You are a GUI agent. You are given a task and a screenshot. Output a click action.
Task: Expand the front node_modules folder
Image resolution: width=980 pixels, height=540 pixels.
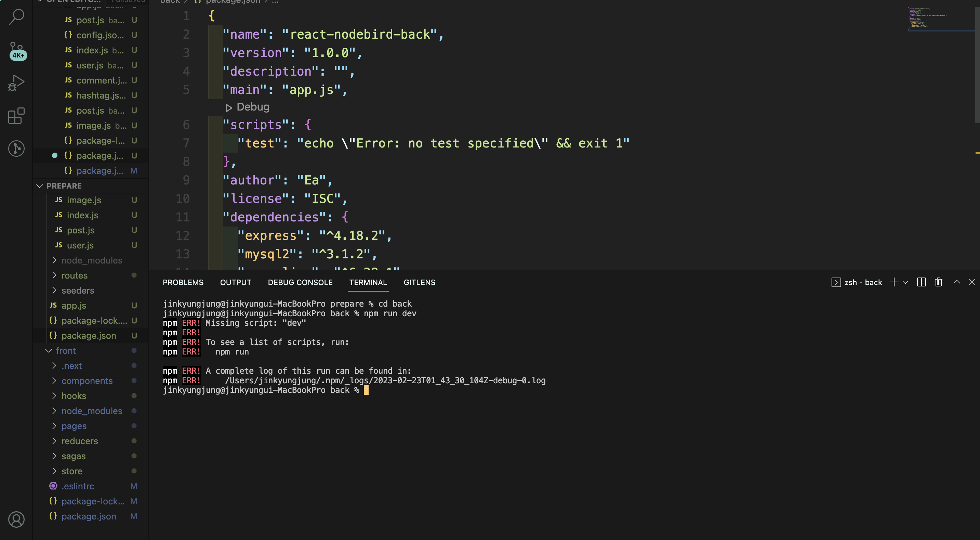point(91,411)
